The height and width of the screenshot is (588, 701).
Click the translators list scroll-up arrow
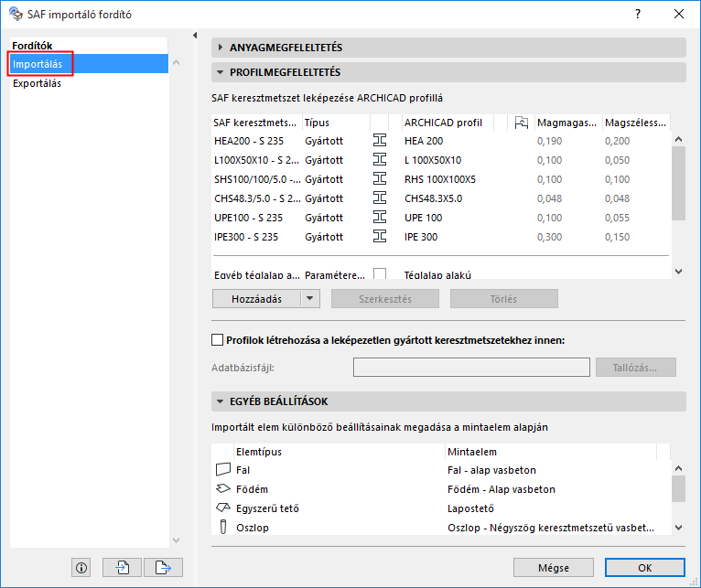176,62
